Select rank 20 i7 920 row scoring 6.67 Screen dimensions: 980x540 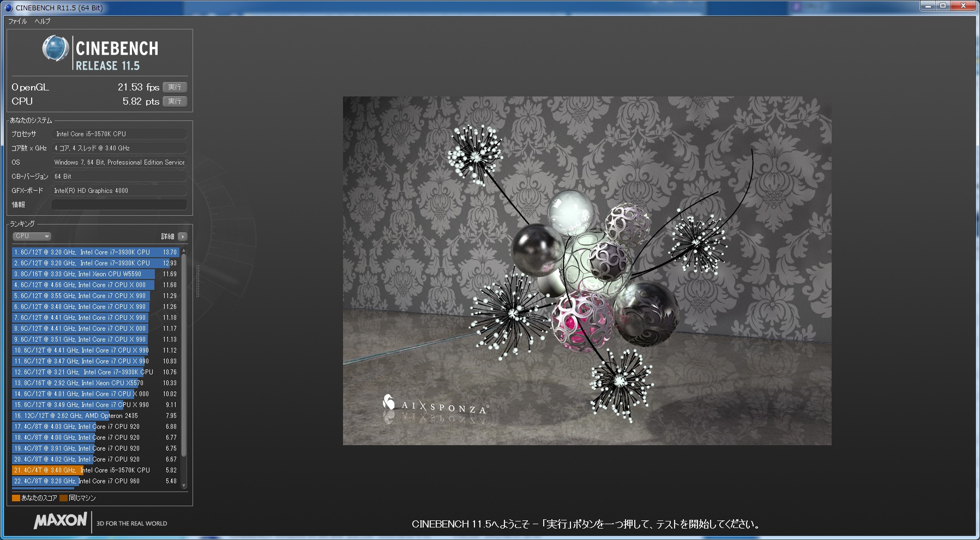96,459
